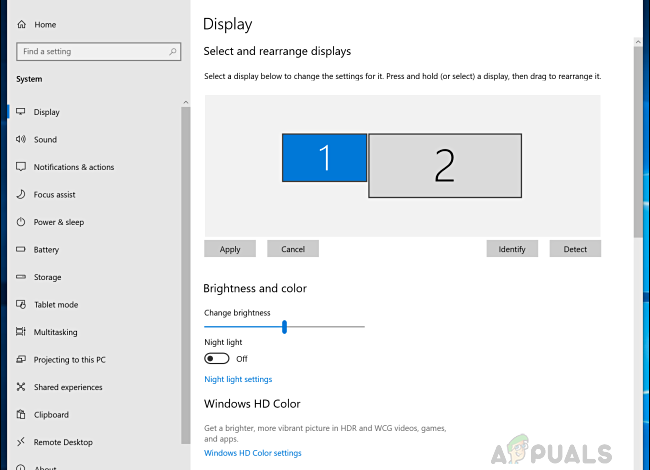Select the Display sidebar entry
Image resolution: width=650 pixels, height=470 pixels.
pyautogui.click(x=46, y=112)
